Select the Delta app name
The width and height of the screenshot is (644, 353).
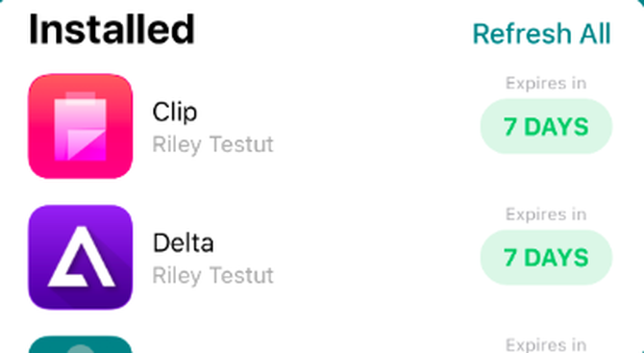coord(184,242)
